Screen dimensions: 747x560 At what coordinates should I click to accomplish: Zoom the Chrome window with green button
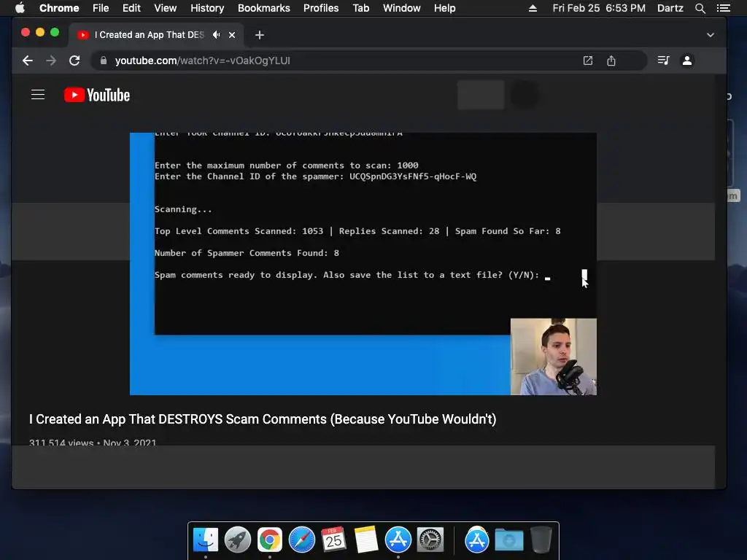click(55, 32)
